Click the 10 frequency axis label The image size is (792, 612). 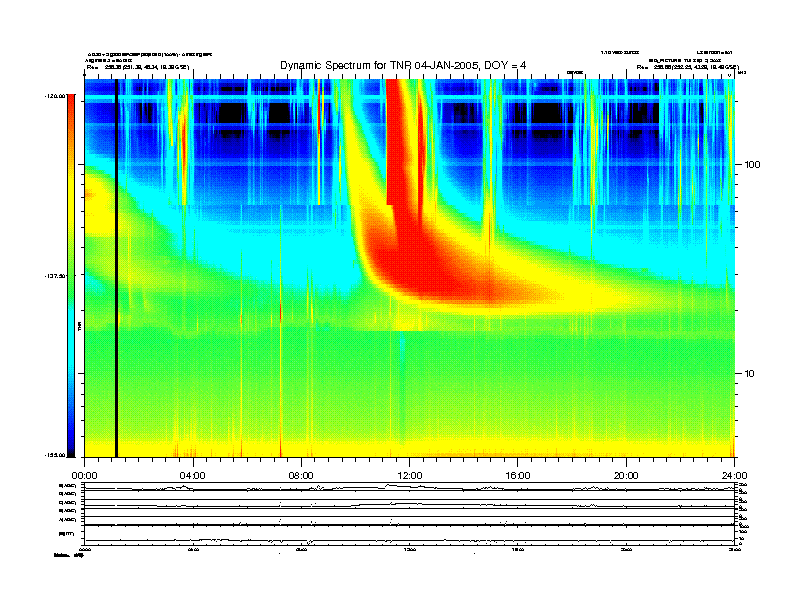750,374
